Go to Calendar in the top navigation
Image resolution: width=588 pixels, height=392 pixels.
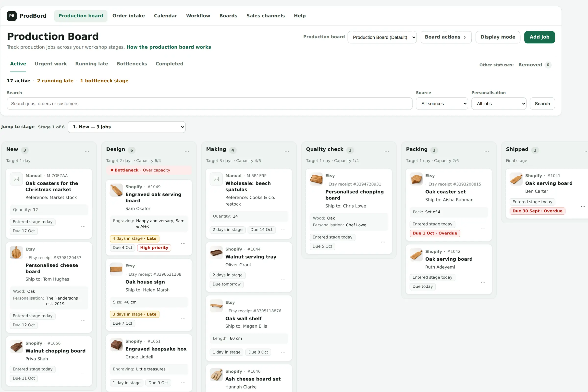(x=166, y=16)
